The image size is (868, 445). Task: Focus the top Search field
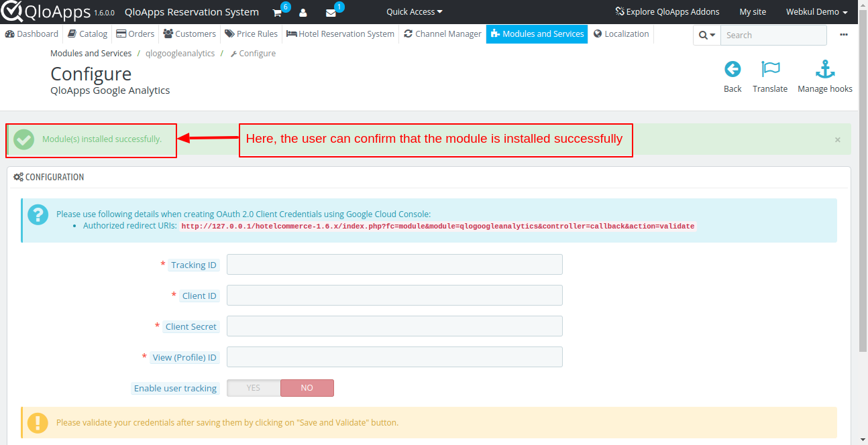[773, 36]
